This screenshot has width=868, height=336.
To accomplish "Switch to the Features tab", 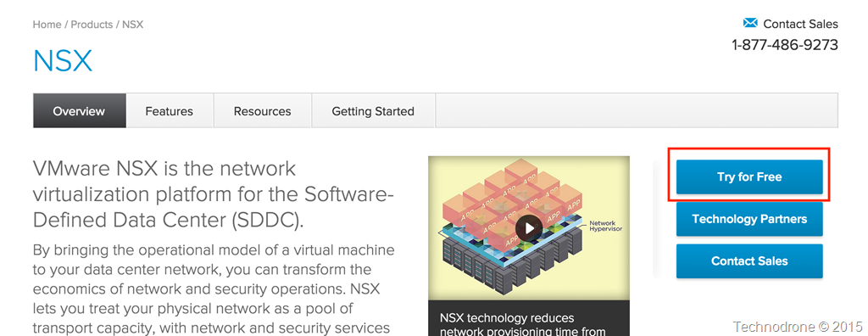I will click(170, 111).
